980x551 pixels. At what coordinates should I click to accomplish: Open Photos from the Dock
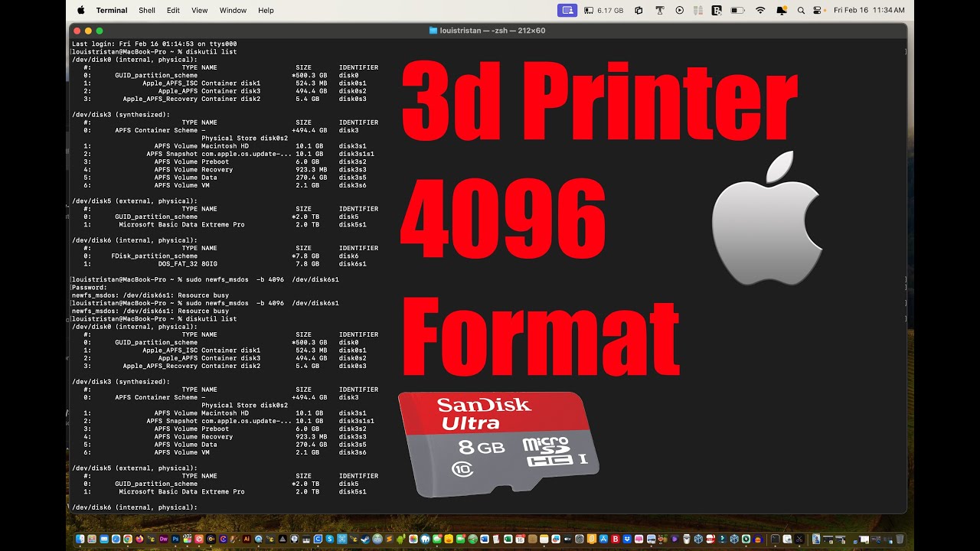pyautogui.click(x=413, y=539)
